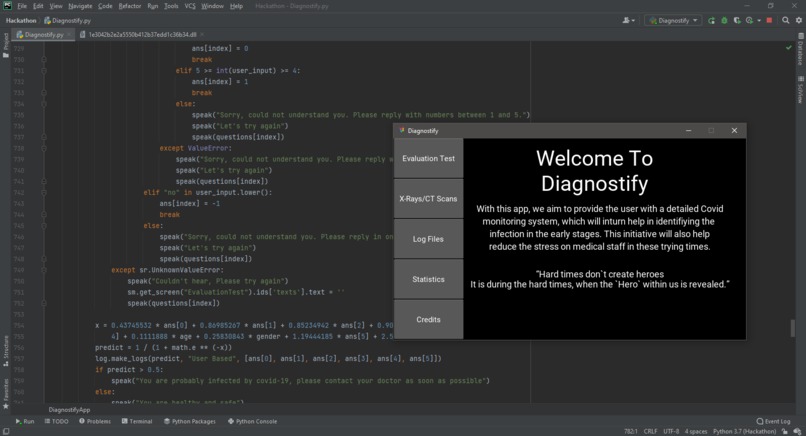Click the DiagnostifyApp breadcrumb below editor
Viewport: 806px width, 436px height.
pos(69,410)
